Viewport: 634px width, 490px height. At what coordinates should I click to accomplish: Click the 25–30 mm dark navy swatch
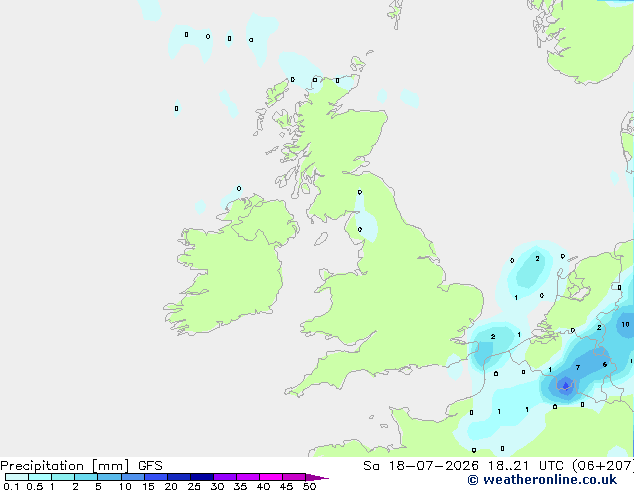202,477
